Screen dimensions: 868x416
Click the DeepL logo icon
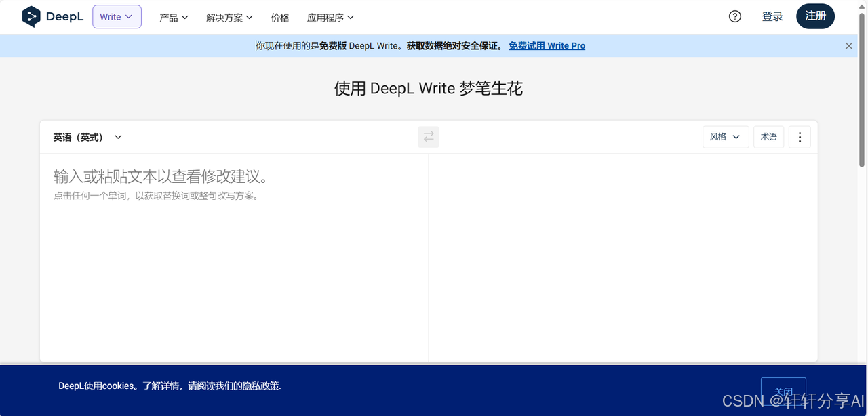coord(31,16)
